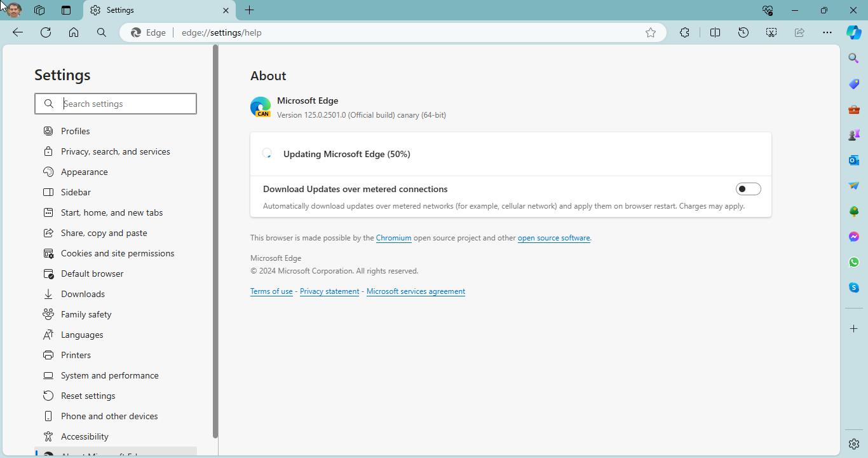
Task: Enable Split screen view
Action: 715,32
